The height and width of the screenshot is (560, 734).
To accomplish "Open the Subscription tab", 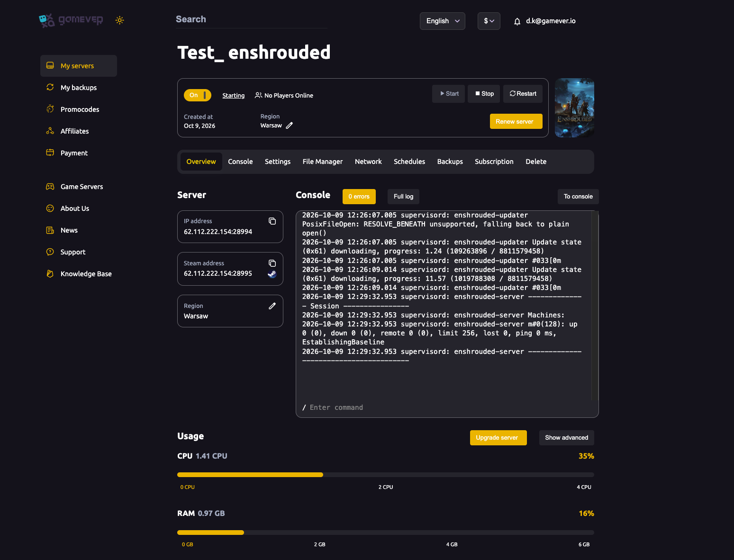I will [x=494, y=162].
